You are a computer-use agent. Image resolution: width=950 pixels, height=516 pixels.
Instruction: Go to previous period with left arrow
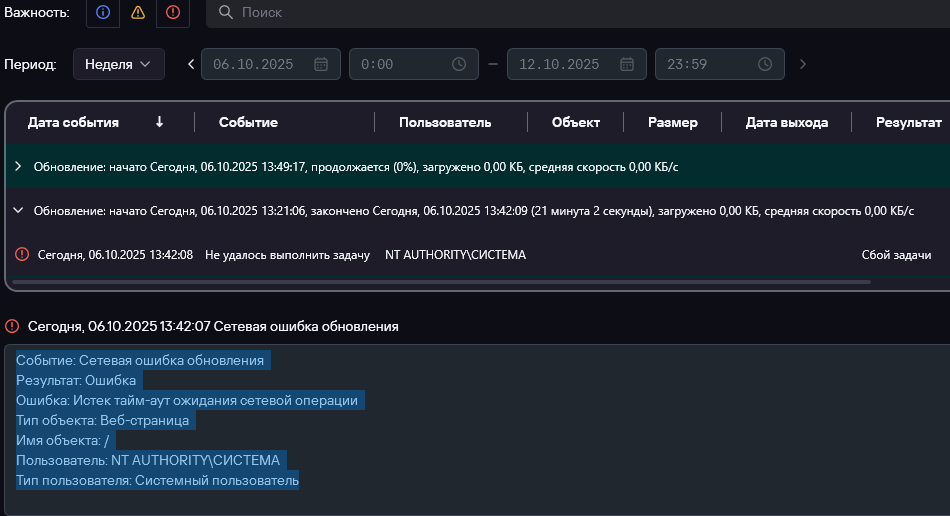(x=191, y=64)
